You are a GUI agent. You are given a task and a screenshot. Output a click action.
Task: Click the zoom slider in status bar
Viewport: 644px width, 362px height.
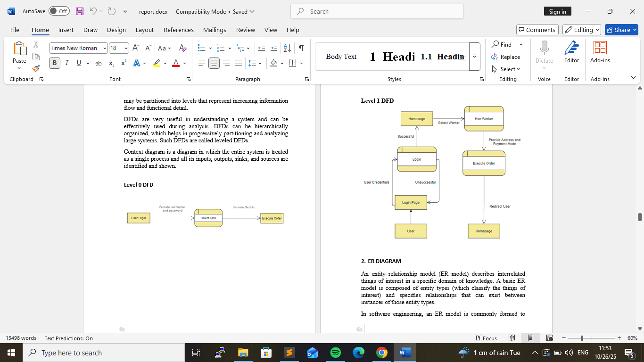pos(582,338)
